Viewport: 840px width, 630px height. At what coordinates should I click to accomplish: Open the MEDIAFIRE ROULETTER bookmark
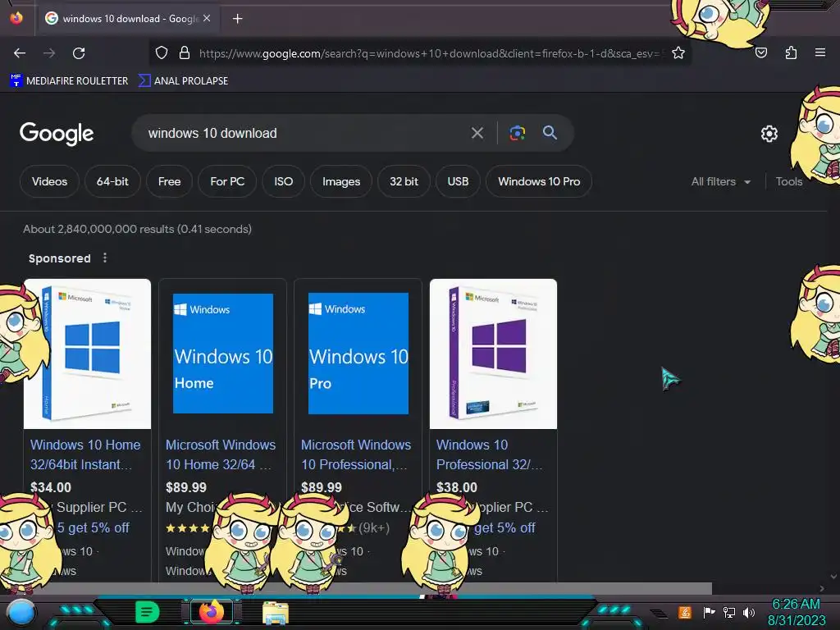(69, 81)
